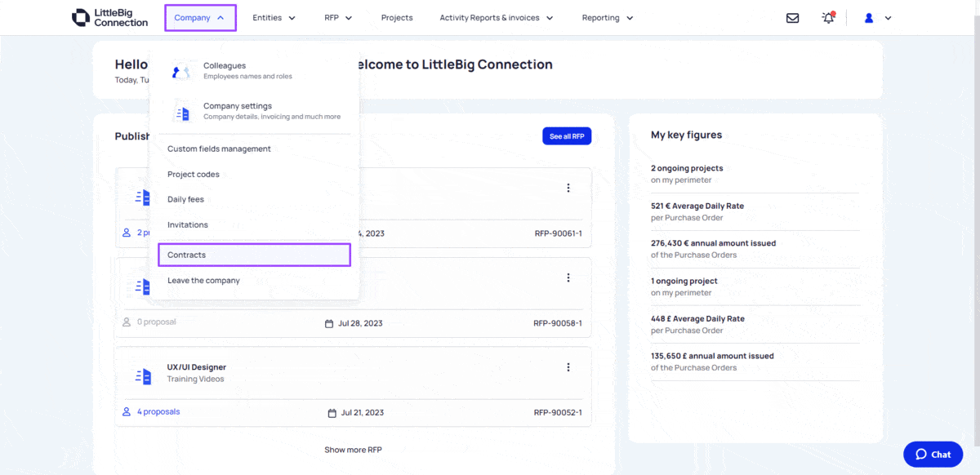Click the calendar icon beside Jul 21, 2023

pos(332,413)
